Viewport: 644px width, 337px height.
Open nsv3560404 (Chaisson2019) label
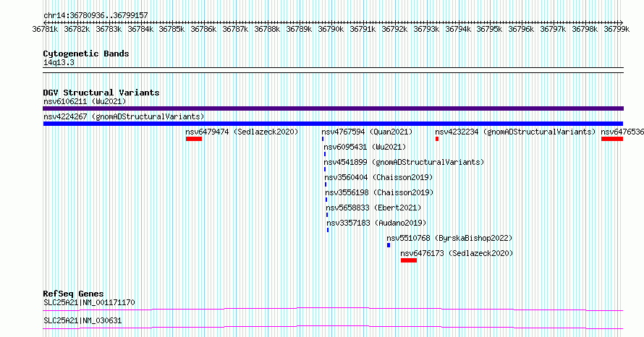[x=378, y=177]
